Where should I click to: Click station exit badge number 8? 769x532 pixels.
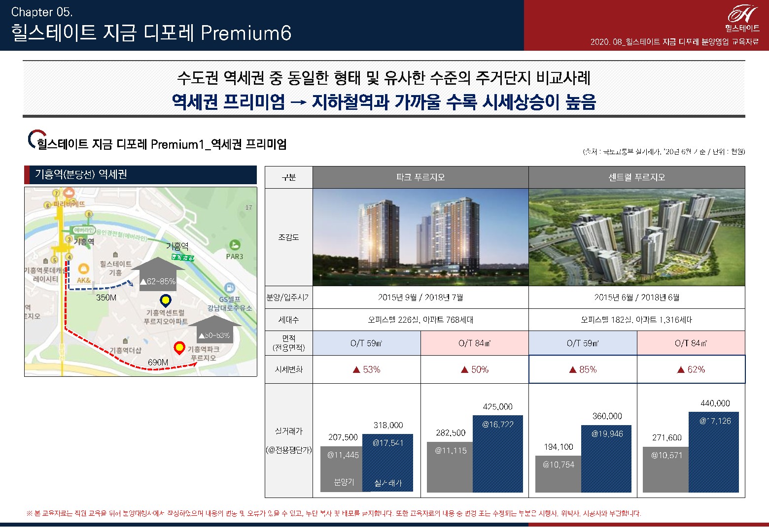(89, 214)
